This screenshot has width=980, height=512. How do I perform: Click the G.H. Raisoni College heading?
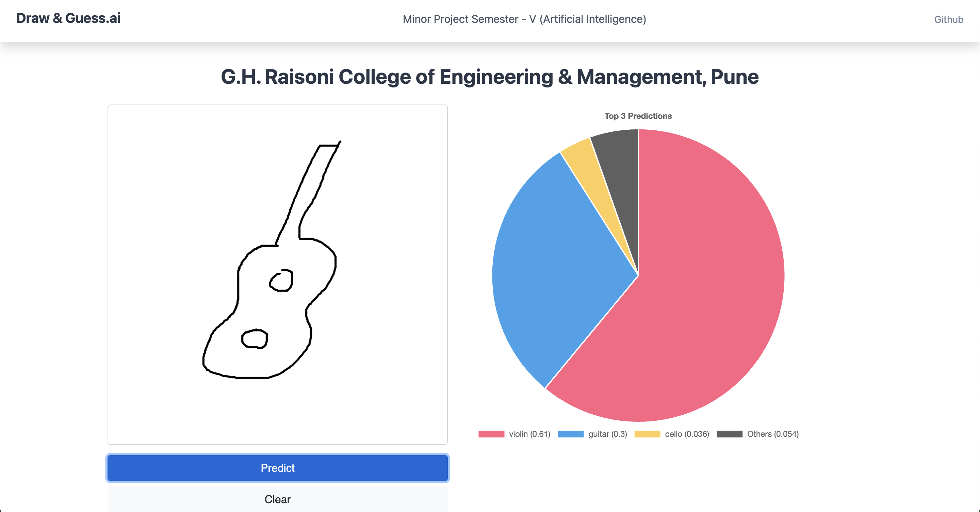[x=490, y=77]
